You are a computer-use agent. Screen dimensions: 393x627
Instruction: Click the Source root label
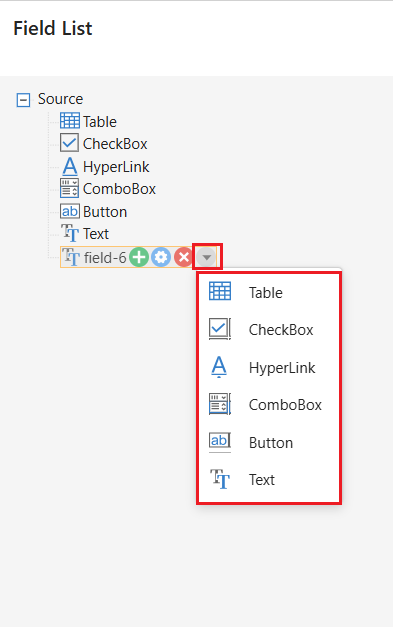[x=60, y=99]
